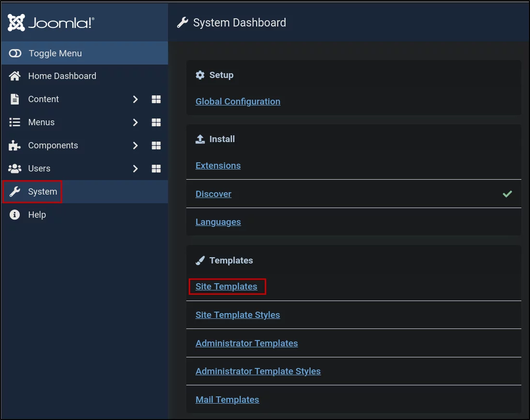Click the Discover green checkmark
Viewport: 530px width, 420px height.
[507, 194]
